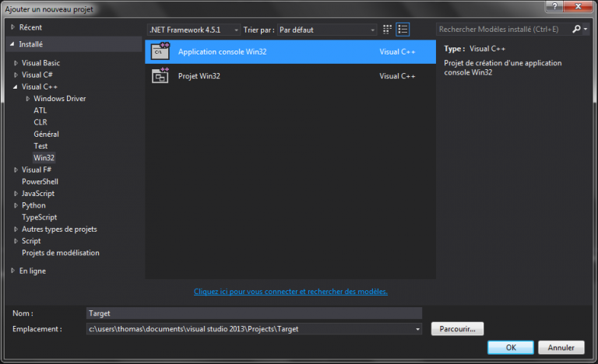
Task: Close the Ajouter un nouveau projet dialog
Action: click(578, 6)
